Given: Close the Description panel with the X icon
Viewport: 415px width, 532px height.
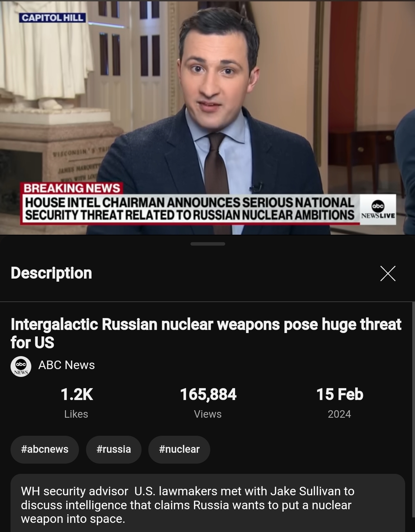Looking at the screenshot, I should point(388,273).
